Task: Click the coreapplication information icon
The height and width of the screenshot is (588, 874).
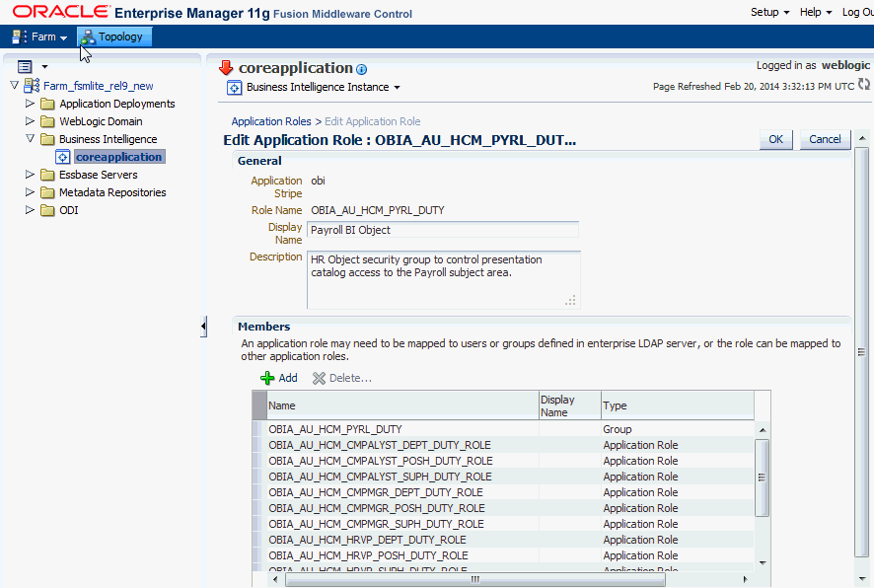Action: 362,70
